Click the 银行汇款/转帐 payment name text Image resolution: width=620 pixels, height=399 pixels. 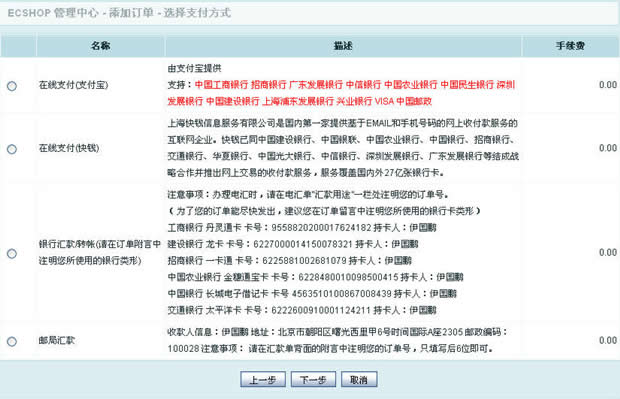click(x=100, y=252)
